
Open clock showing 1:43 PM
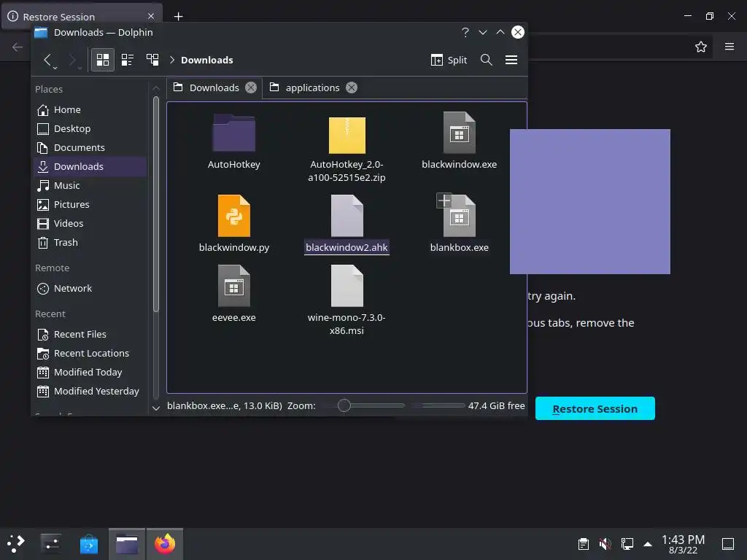click(x=683, y=544)
